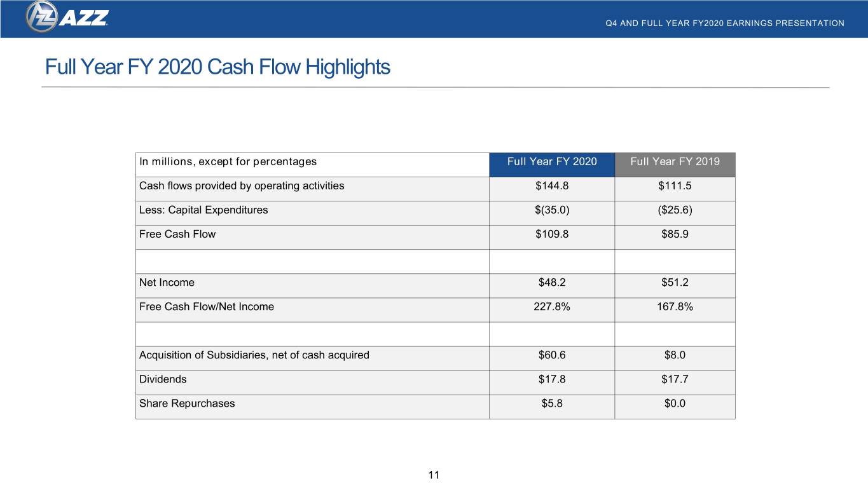Click the Share Repurchases row label
The image size is (868, 488).
click(187, 403)
